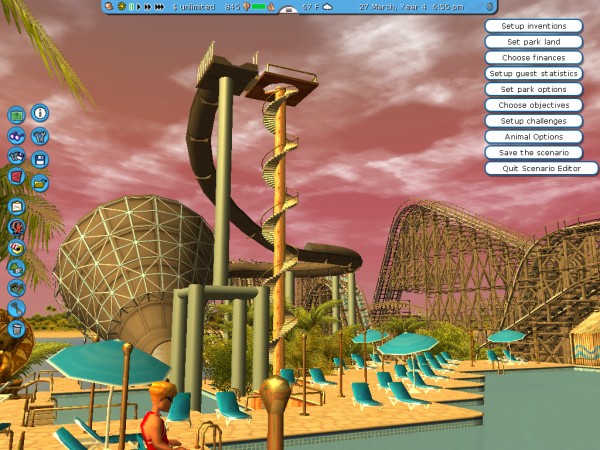Pause the game with the pause button
600x450 pixels.
(x=131, y=7)
